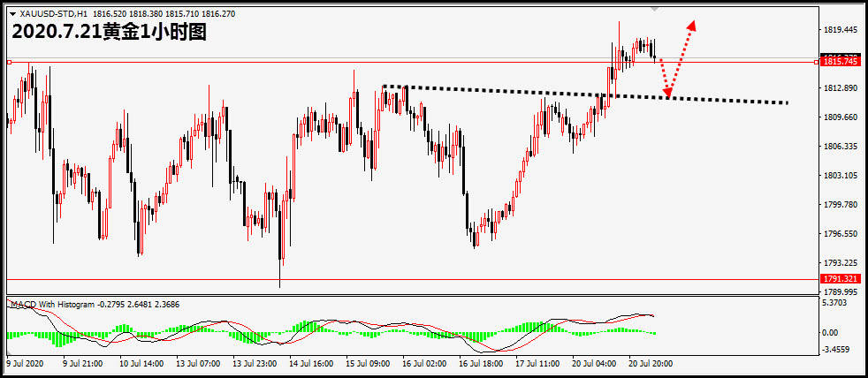Click the red 1815.745 price label
Screen dimensions: 868x378
(839, 61)
